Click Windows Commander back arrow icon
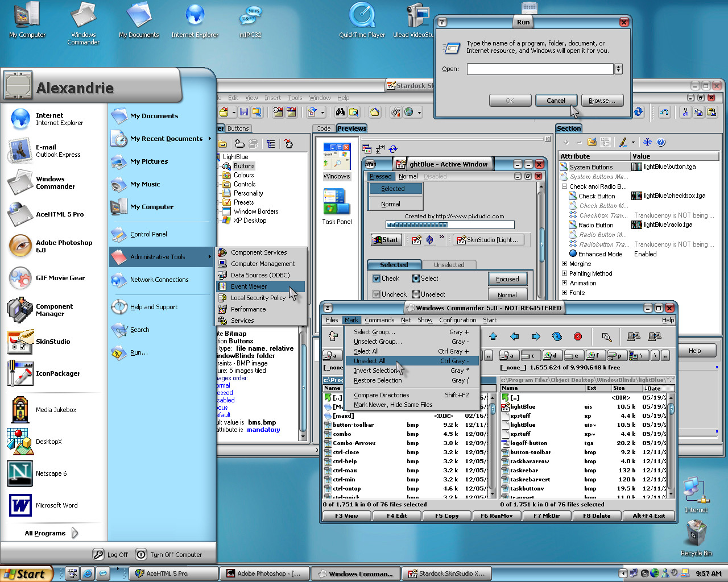Screen dimensions: 728x582 pyautogui.click(x=515, y=336)
